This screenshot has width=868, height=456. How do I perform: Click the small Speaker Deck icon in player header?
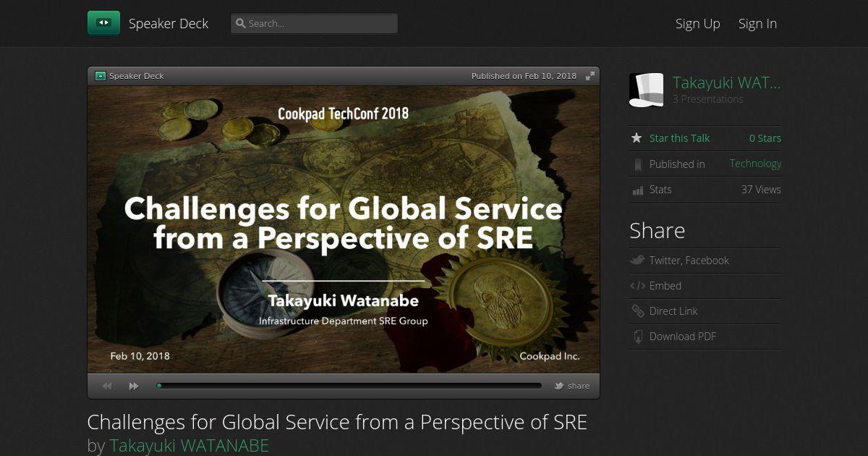(x=101, y=76)
